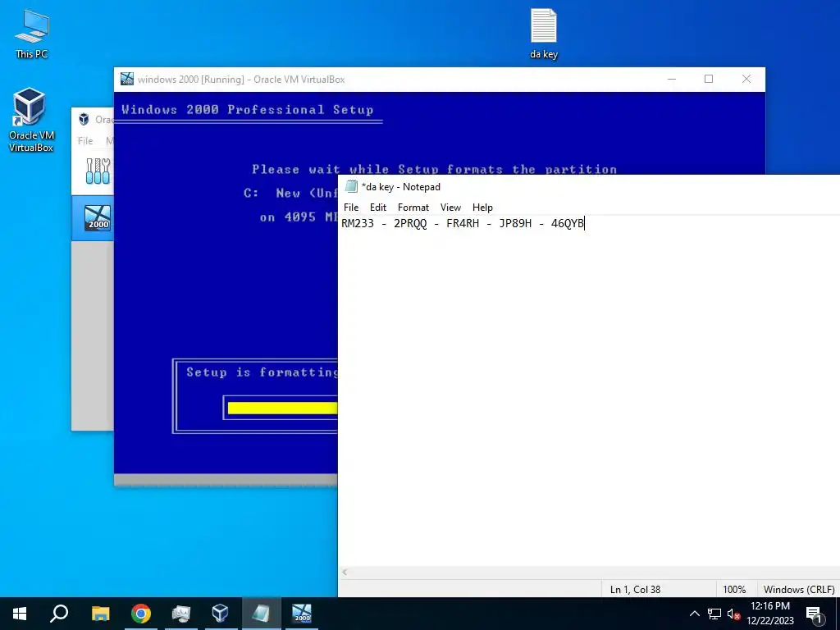Screen dimensions: 840x630
Task: Open File Explorer from taskbar
Action: coord(100,614)
